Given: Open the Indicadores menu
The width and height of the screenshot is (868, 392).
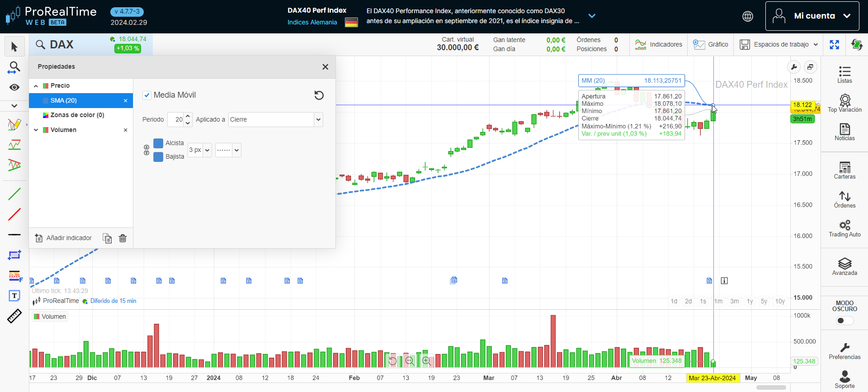Looking at the screenshot, I should pyautogui.click(x=658, y=45).
